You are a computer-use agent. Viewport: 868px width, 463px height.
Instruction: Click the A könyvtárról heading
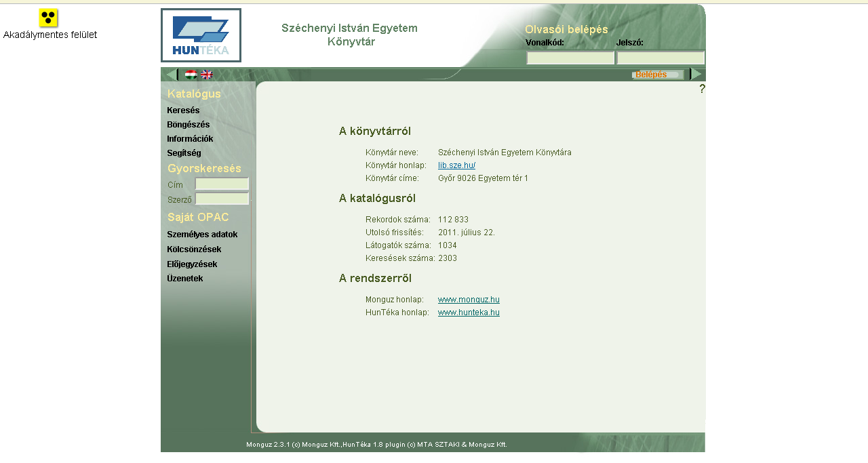pos(375,132)
